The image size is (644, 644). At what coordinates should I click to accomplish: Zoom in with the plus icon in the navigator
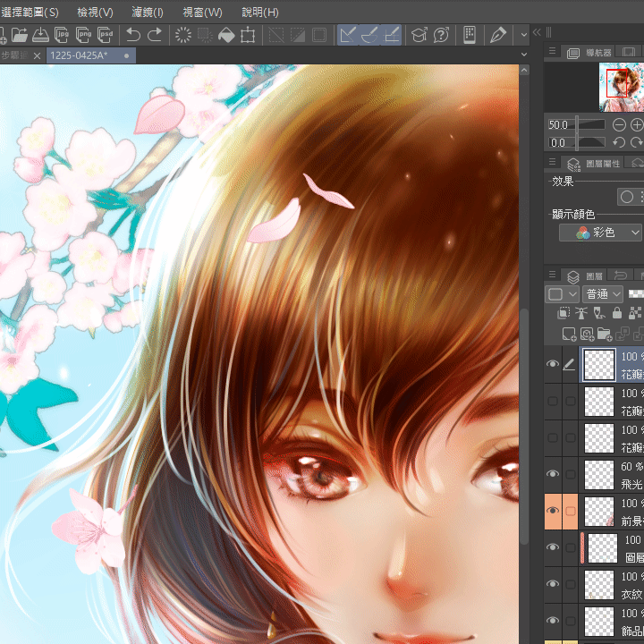[637, 125]
